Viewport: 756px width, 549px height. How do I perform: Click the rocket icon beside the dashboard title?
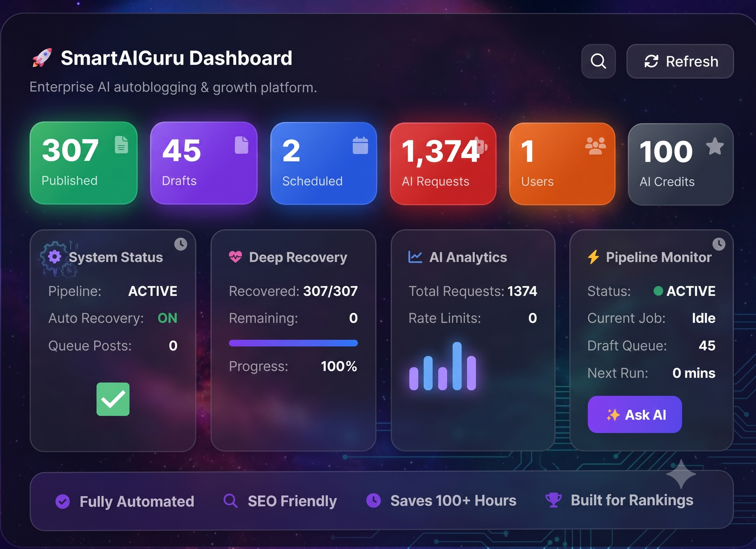coord(42,58)
